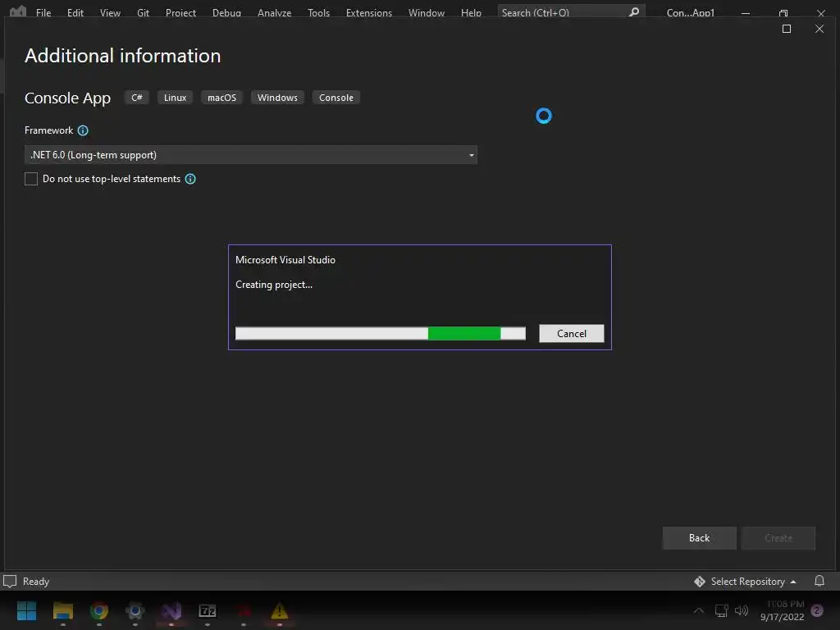The width and height of the screenshot is (840, 630).
Task: Click the Back button
Action: (699, 538)
